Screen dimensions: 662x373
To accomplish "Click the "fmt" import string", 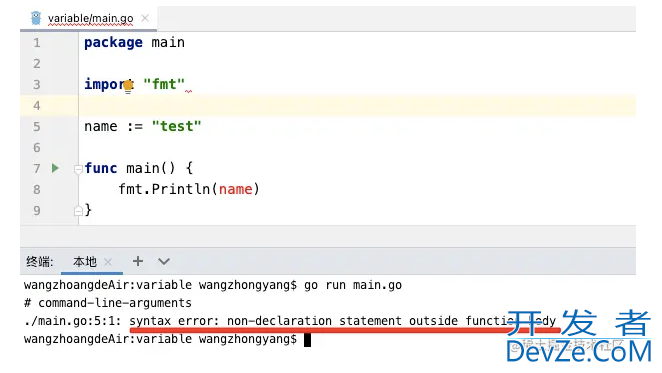I will pyautogui.click(x=164, y=84).
